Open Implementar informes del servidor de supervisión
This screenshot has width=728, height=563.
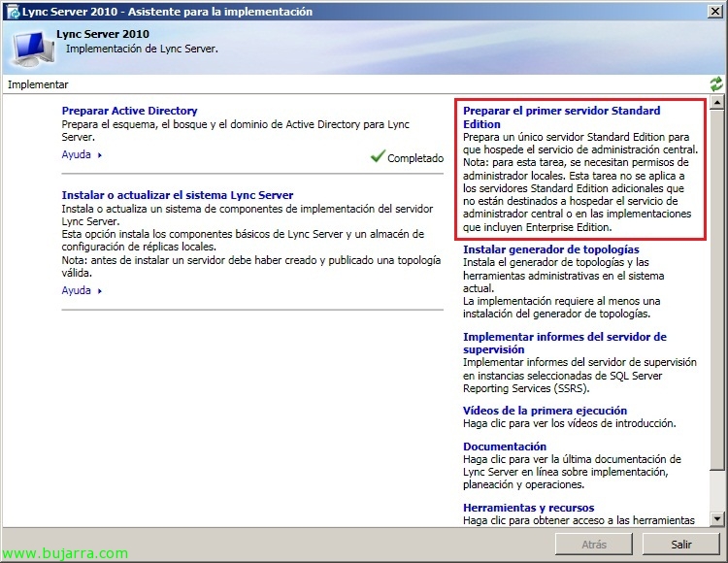pyautogui.click(x=565, y=343)
